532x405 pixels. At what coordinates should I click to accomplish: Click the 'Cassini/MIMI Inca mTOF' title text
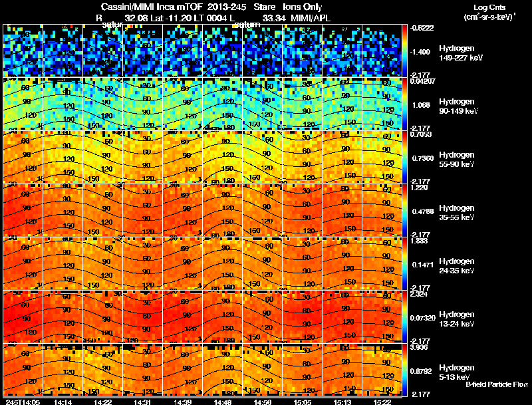pyautogui.click(x=152, y=7)
